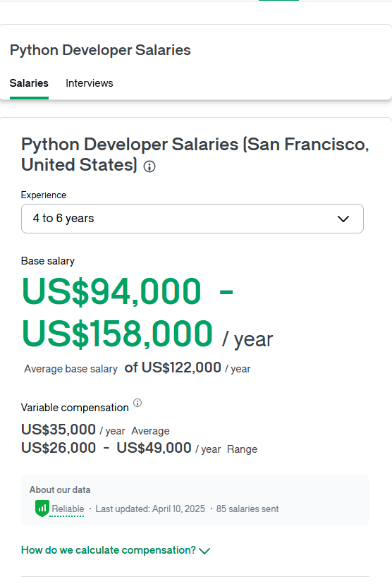This screenshot has height=584, width=392.
Task: Click the 'Python Developer Salaries' top heading
Action: pyautogui.click(x=100, y=50)
